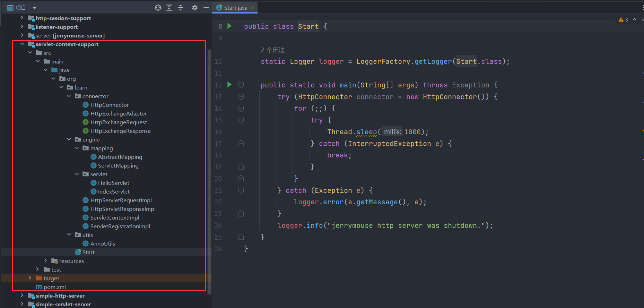Select the Start.java editor tab
644x308 pixels.
236,8
